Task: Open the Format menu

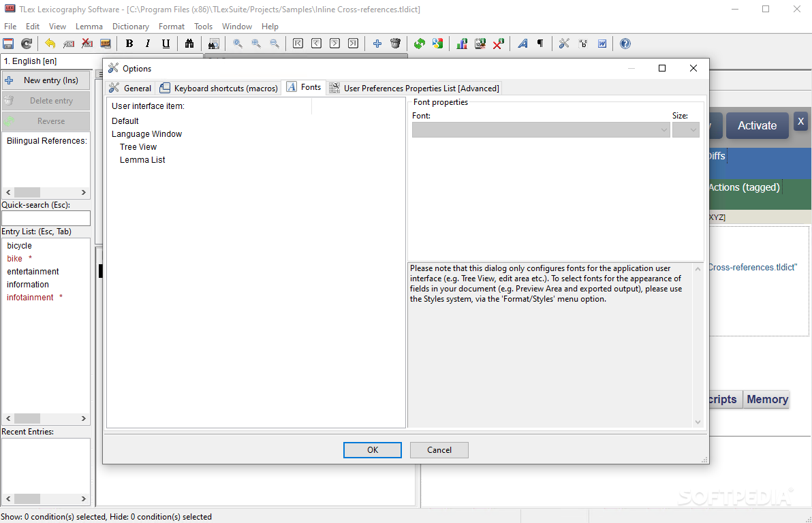Action: [x=172, y=27]
